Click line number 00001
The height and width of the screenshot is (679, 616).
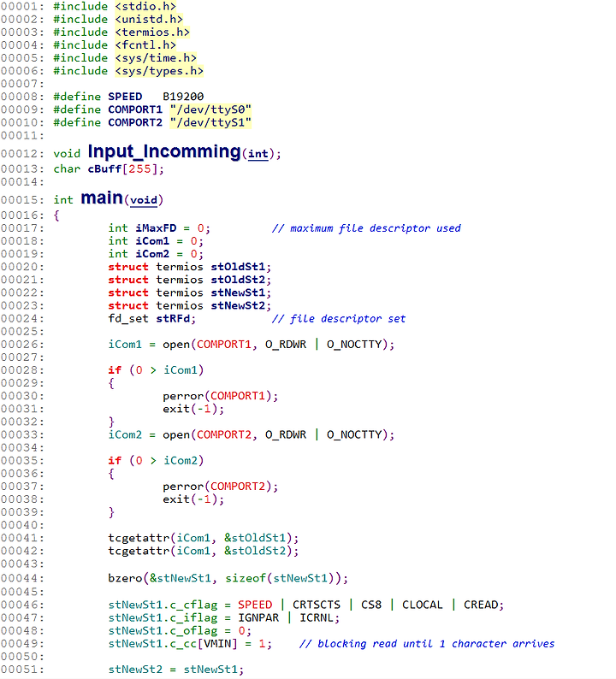22,7
